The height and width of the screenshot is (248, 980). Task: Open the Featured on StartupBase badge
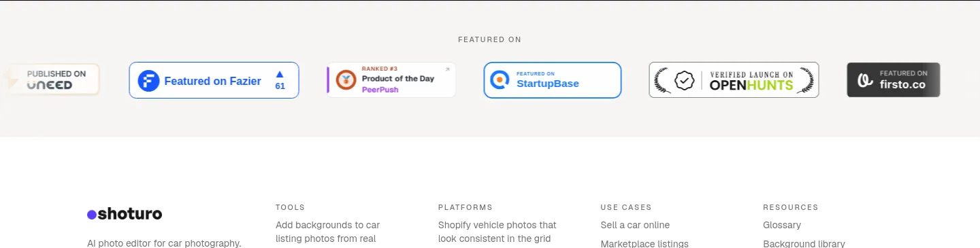553,80
